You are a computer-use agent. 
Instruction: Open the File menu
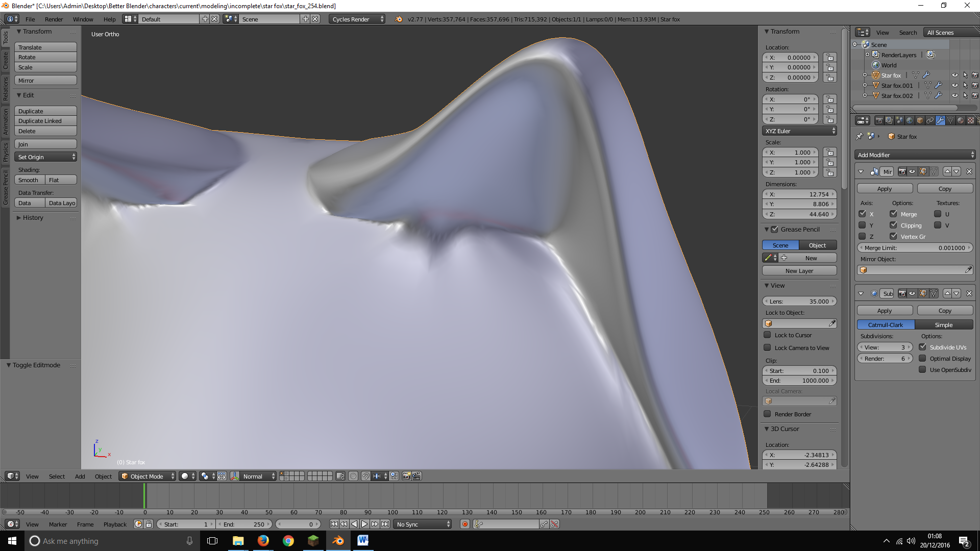tap(30, 19)
